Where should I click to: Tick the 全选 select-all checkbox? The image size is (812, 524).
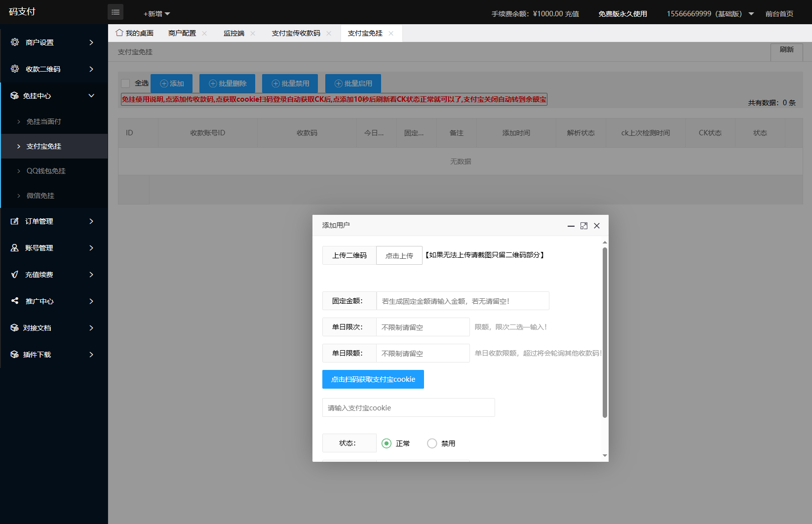click(125, 83)
